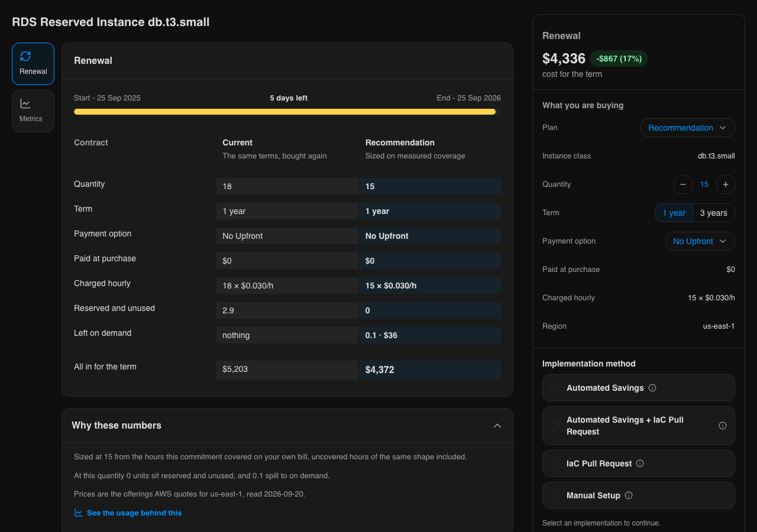Click the Metrics chart icon
The width and height of the screenshot is (757, 532).
point(25,103)
